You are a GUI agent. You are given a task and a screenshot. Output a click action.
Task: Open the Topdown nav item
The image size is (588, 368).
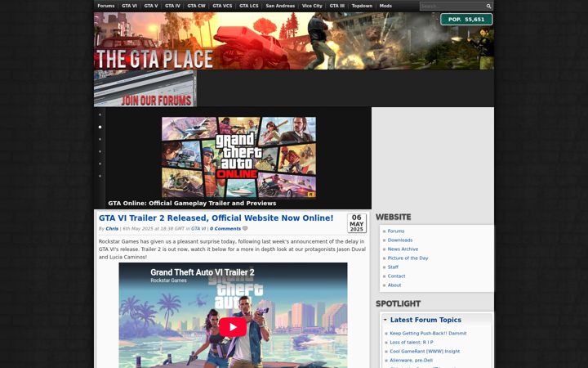click(x=362, y=6)
